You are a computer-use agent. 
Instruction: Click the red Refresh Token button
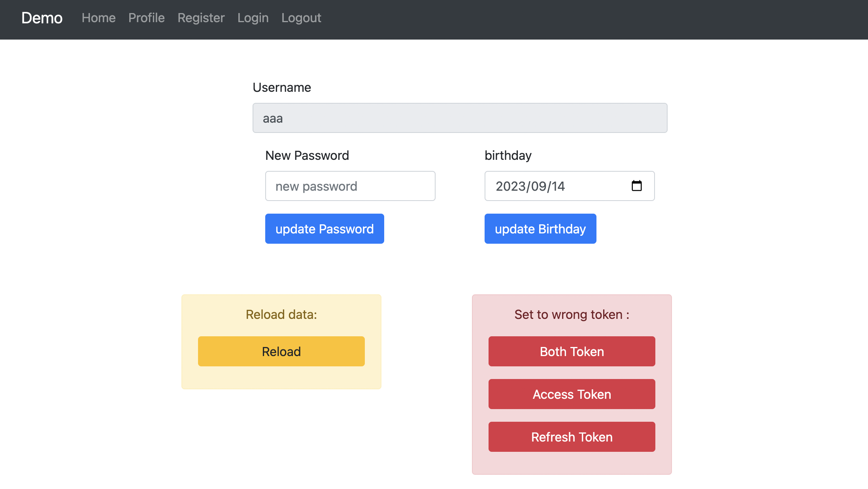[572, 437]
